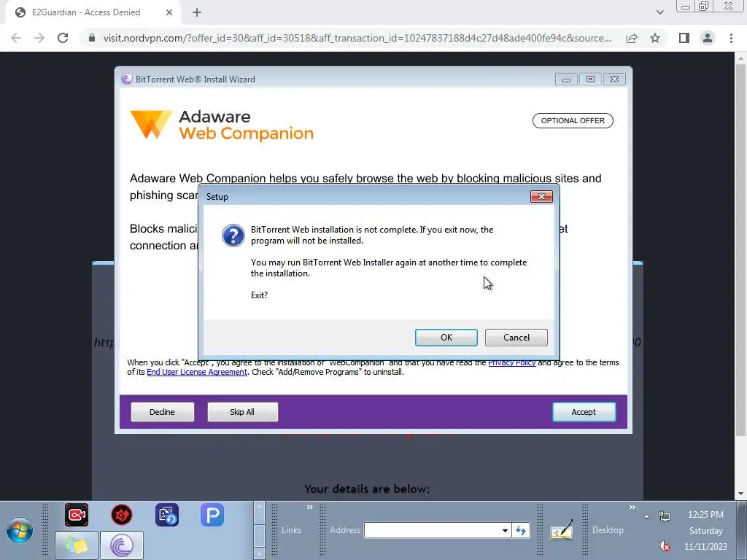Expand the Links toolbar chevron
Viewport: 747px width, 560px height.
309,507
